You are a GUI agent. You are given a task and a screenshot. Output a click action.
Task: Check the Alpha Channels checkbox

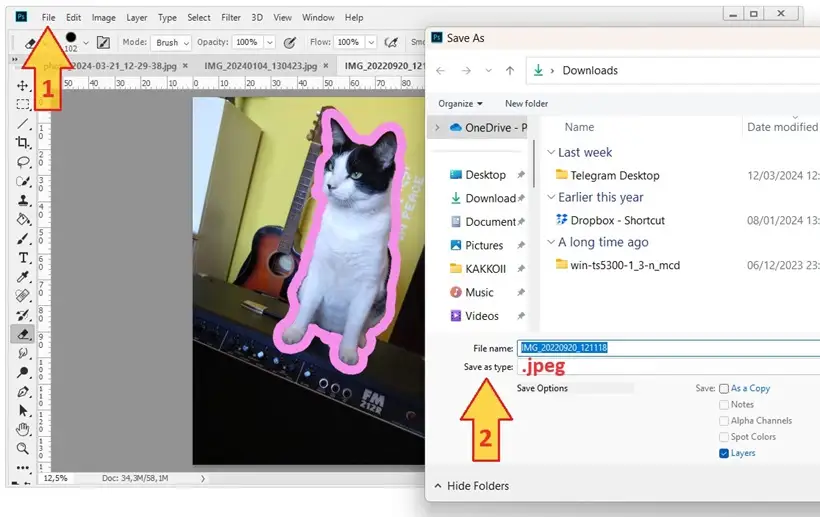point(724,421)
